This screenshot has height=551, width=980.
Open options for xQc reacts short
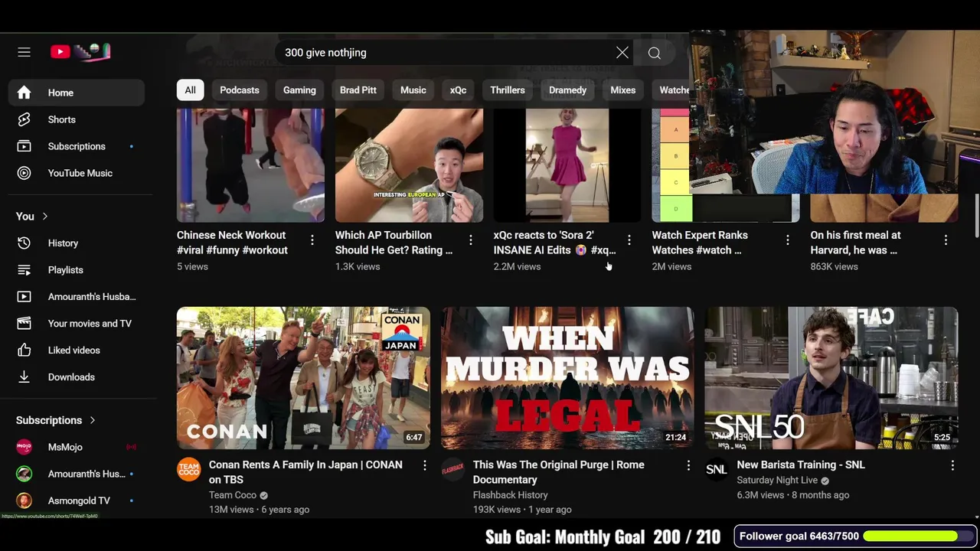(x=629, y=240)
